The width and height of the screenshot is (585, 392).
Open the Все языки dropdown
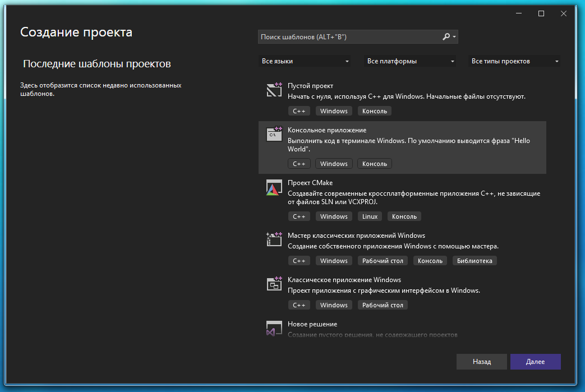tap(305, 61)
